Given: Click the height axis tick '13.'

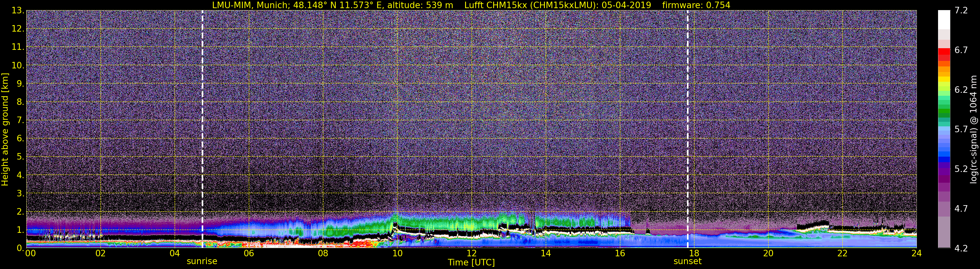Looking at the screenshot, I should (x=18, y=10).
